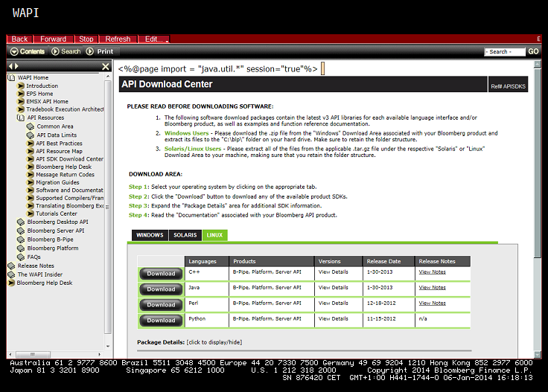Click the Forward button

53,39
